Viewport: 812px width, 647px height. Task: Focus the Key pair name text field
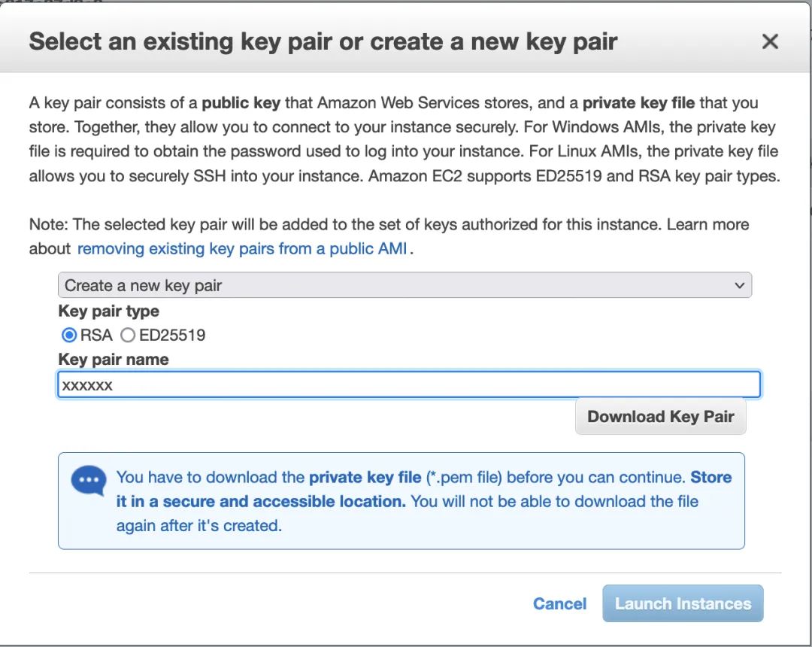click(409, 385)
